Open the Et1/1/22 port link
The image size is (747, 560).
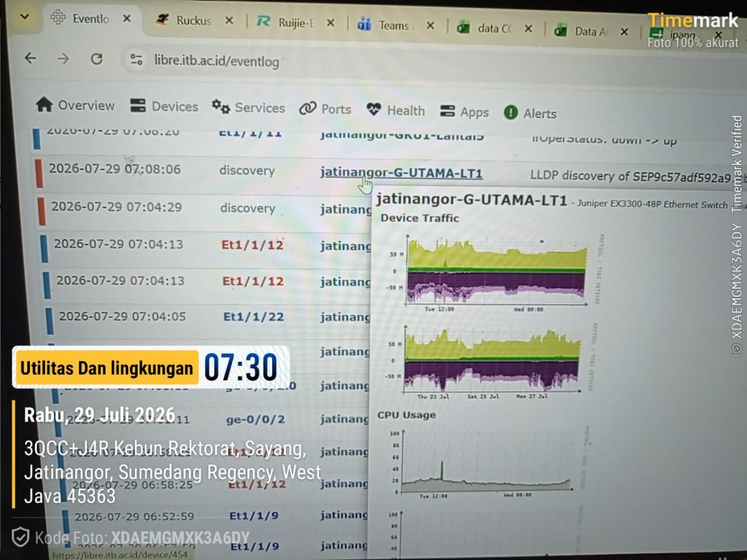click(254, 316)
